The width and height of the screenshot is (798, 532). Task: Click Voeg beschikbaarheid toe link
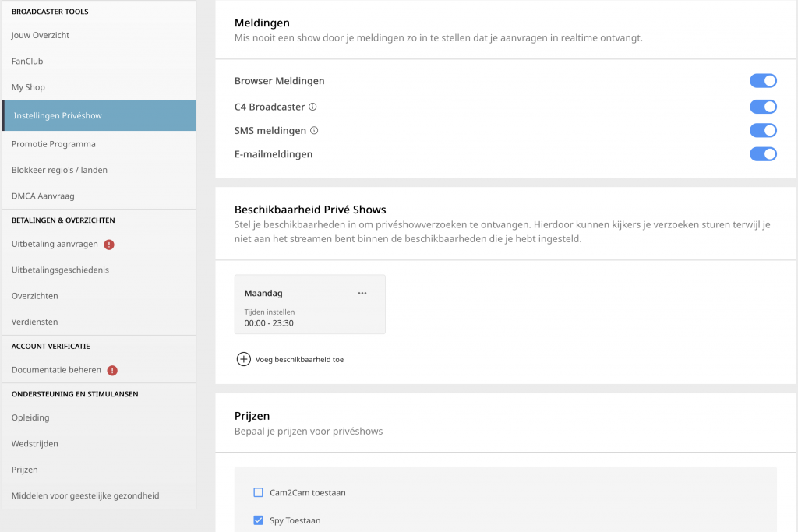pyautogui.click(x=299, y=360)
